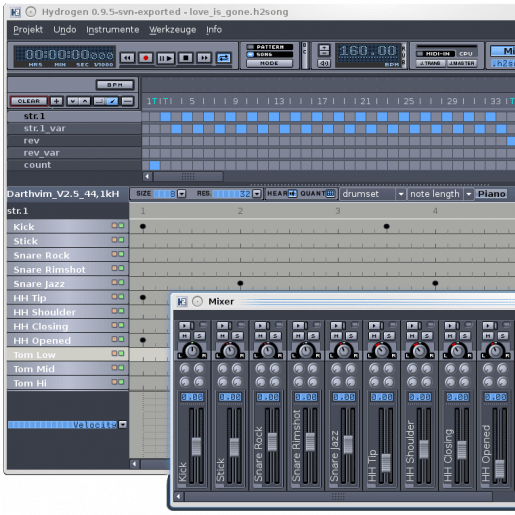Click the Snare Jazz pan knob
515x515 pixels.
coord(344,350)
